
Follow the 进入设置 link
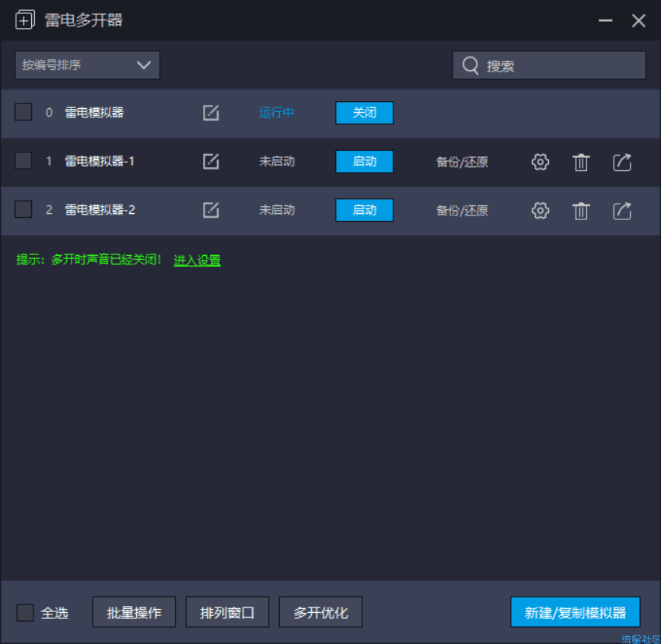pos(198,261)
